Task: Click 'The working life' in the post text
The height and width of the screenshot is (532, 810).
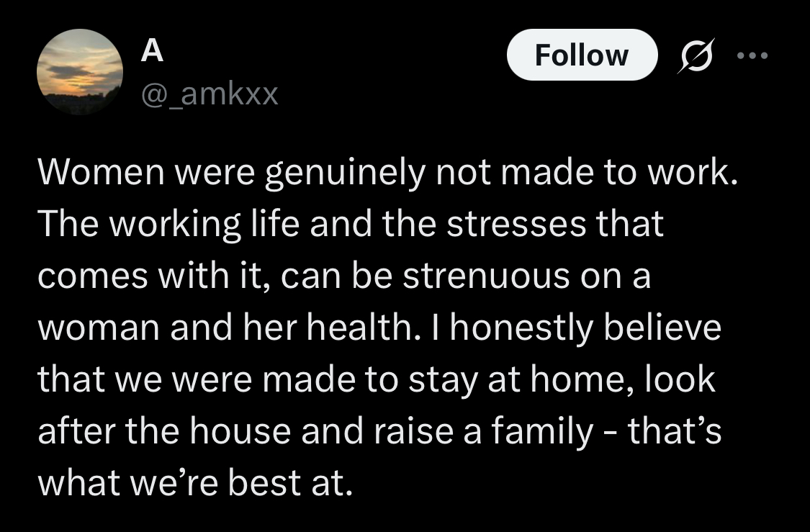Action: pyautogui.click(x=169, y=224)
